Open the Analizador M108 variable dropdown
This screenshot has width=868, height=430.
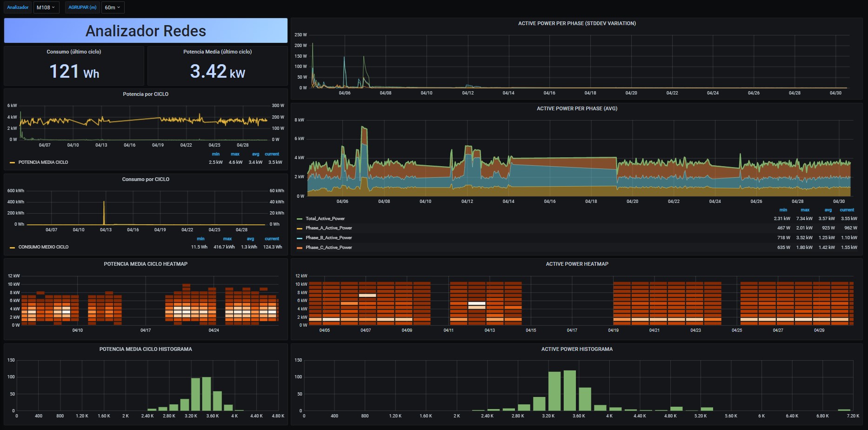[46, 7]
